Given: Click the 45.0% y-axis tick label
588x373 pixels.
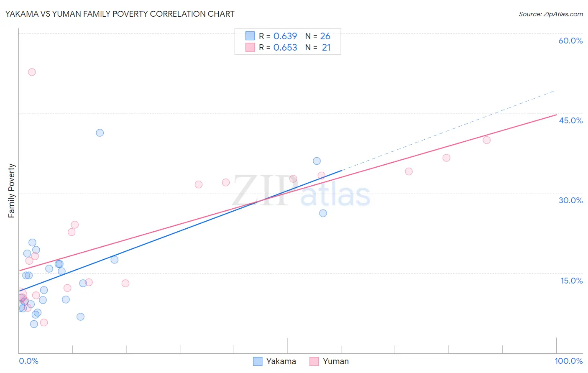Looking at the screenshot, I should coord(570,120).
